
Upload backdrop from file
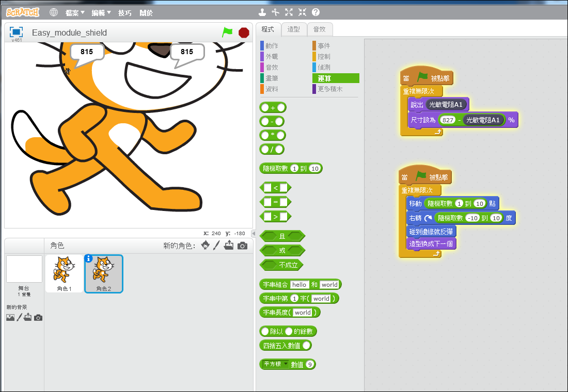(28, 317)
